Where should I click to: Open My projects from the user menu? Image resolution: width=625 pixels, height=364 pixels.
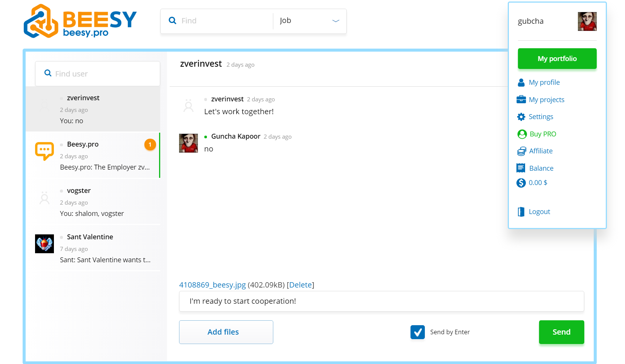pyautogui.click(x=547, y=99)
